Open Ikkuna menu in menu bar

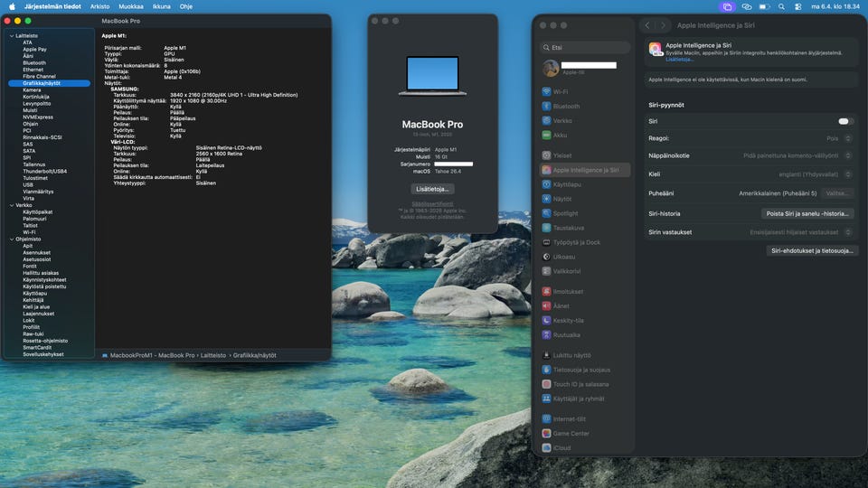162,6
